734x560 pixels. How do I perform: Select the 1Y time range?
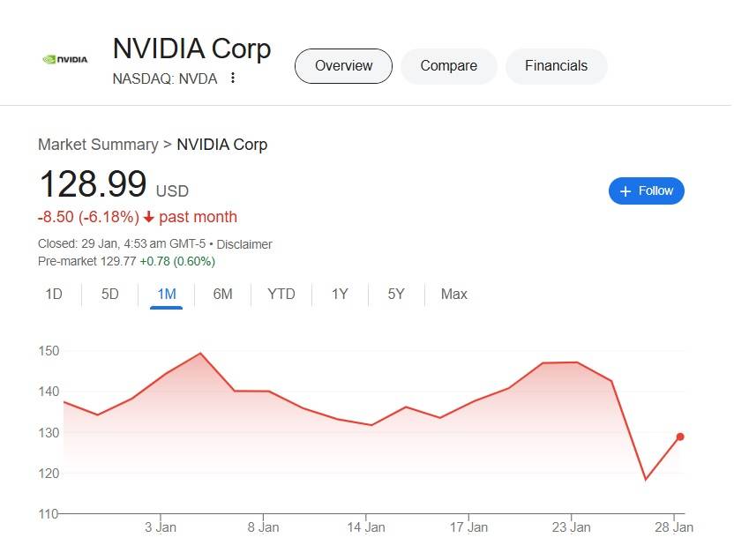(x=340, y=295)
